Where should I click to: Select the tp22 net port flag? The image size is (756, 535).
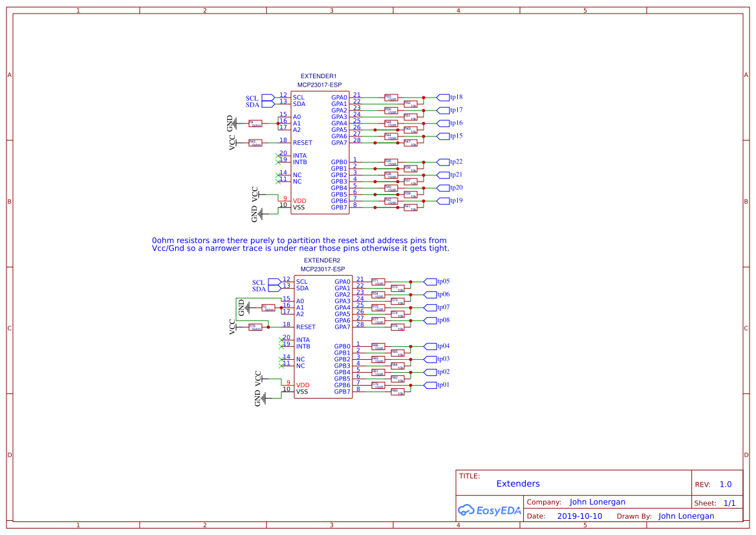(443, 162)
